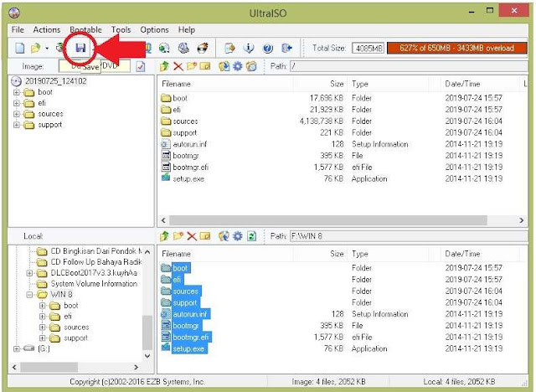
Task: Click the Open file toolbar icon
Action: click(35, 49)
